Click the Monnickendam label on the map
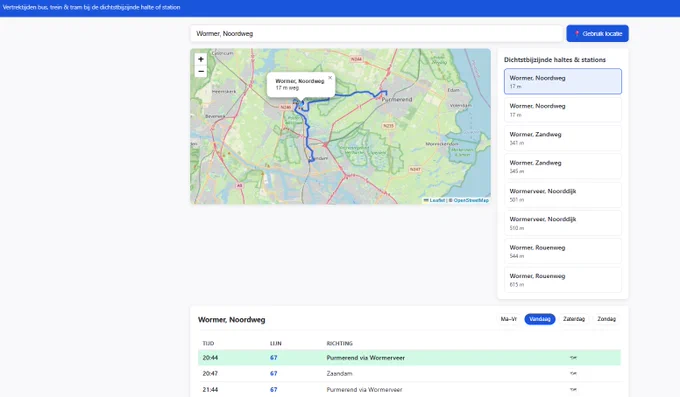680x397 pixels. pos(442,144)
